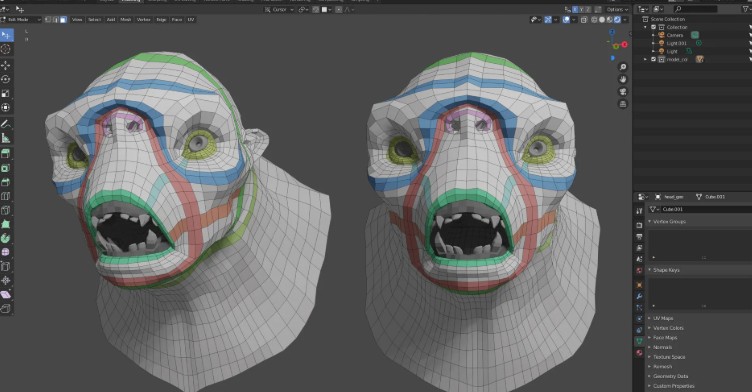
Task: Select the Transform tool
Action: pos(6,107)
